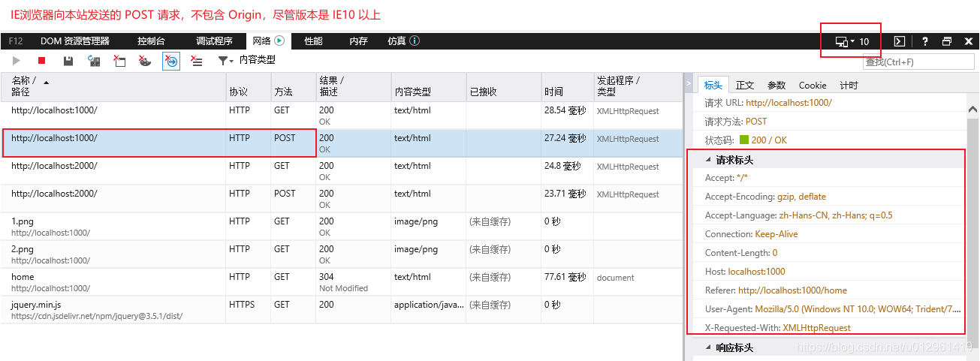Click the 请求 URL http://localhost:1000/ value
Viewport: 980px width, 361px height.
(789, 103)
